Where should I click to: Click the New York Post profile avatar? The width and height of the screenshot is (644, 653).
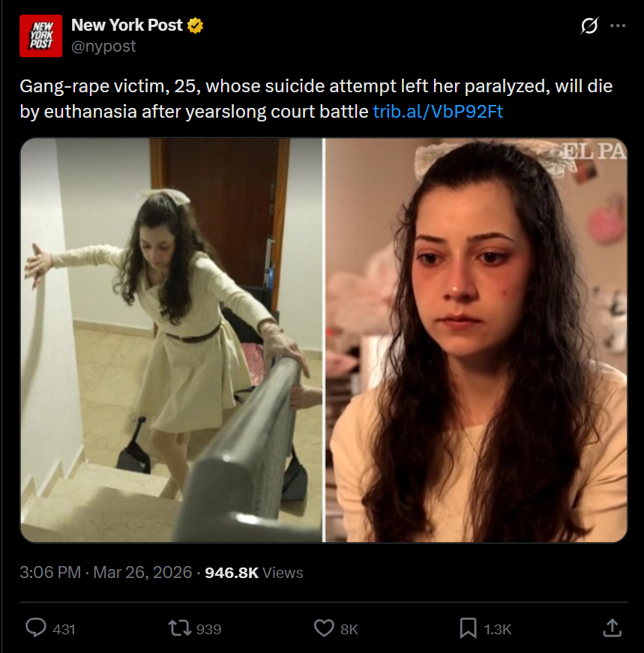point(40,36)
